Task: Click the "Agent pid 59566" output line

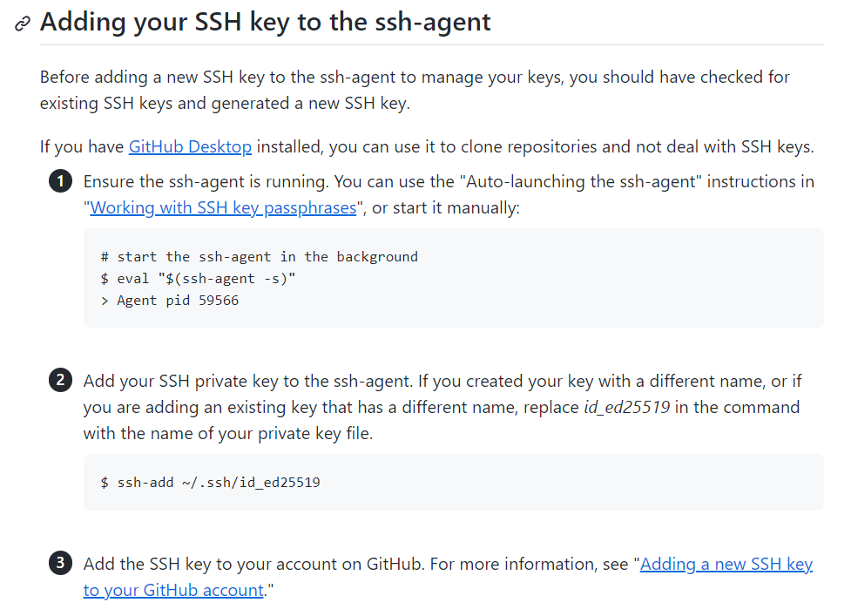Action: (170, 301)
